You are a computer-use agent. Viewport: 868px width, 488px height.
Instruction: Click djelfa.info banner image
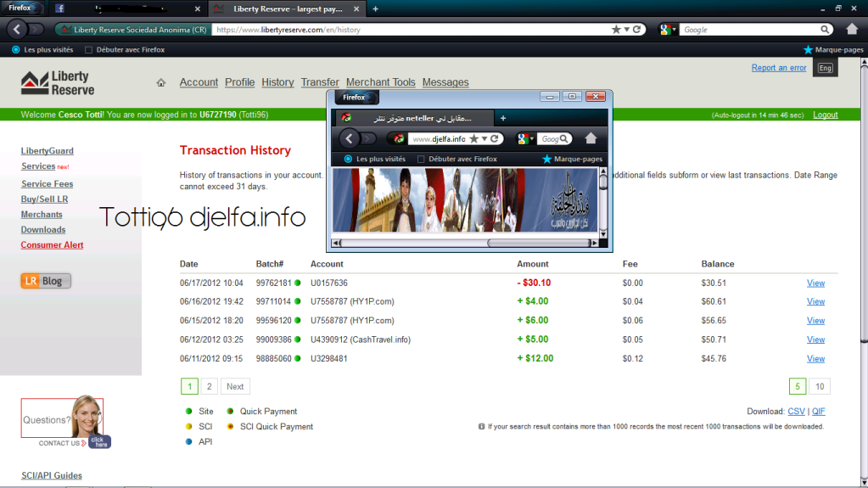(x=465, y=200)
